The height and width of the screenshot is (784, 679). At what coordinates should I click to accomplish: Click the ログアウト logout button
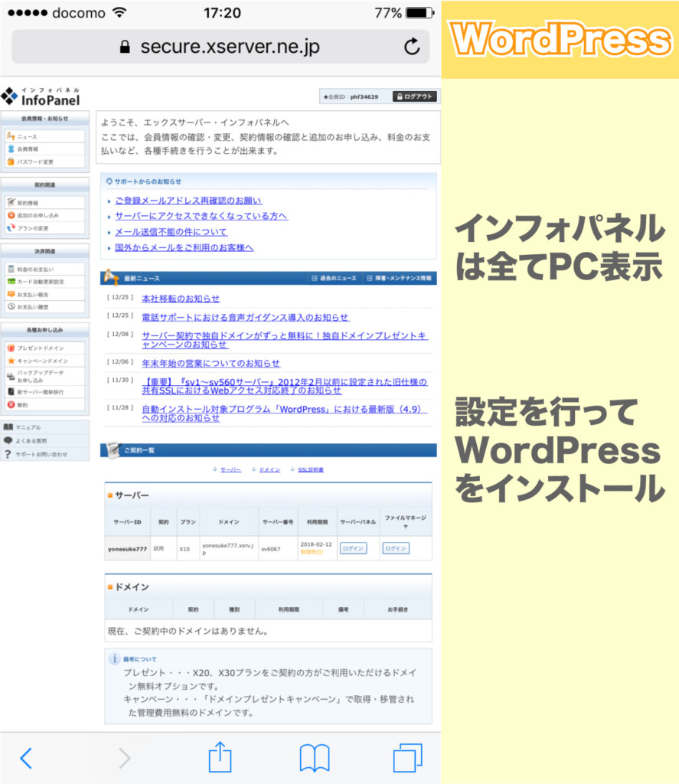(414, 96)
